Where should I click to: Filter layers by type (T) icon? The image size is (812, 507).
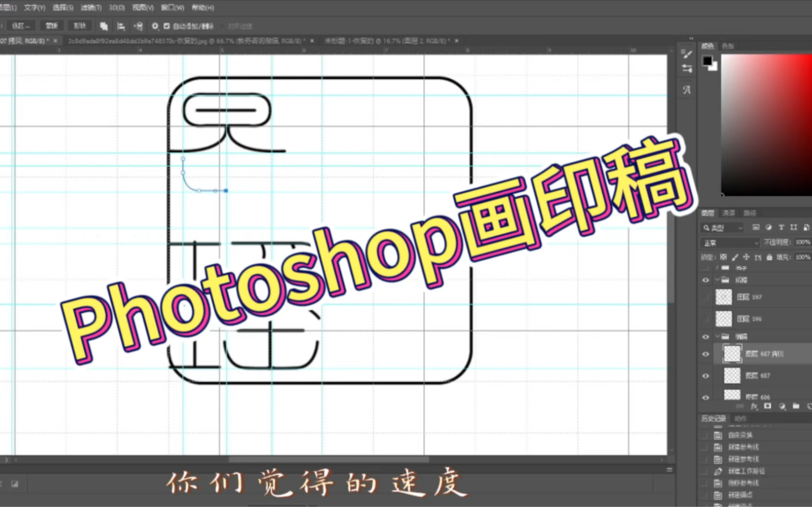[781, 227]
